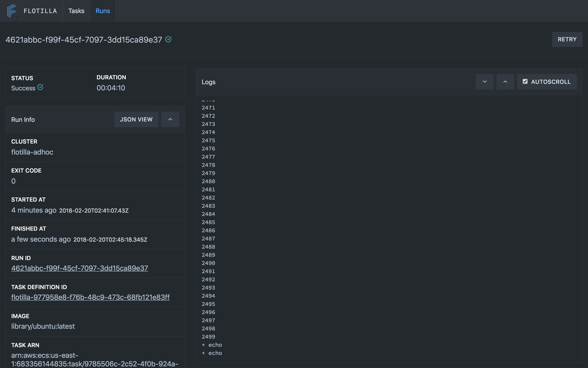Click log line 2490
The image size is (588, 368).
[208, 263]
